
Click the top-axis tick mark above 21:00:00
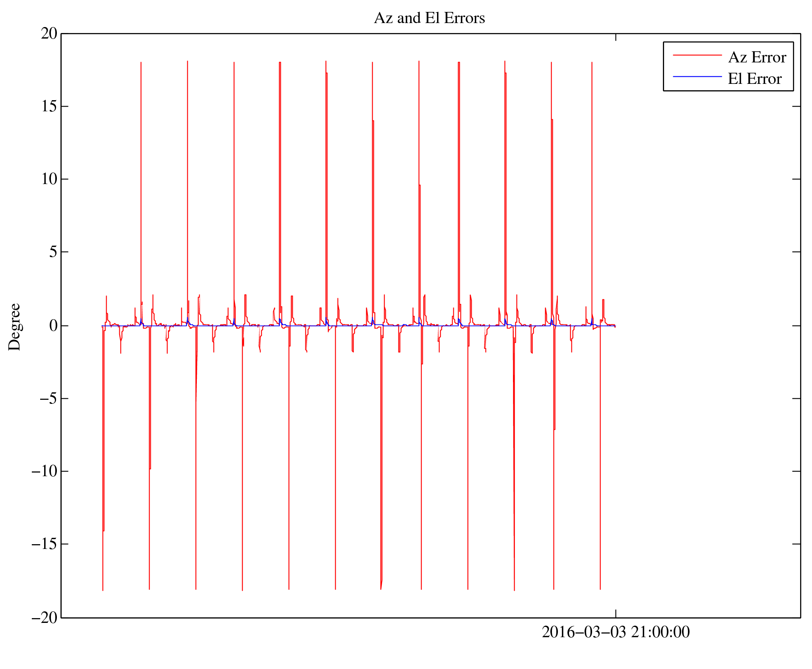[616, 37]
